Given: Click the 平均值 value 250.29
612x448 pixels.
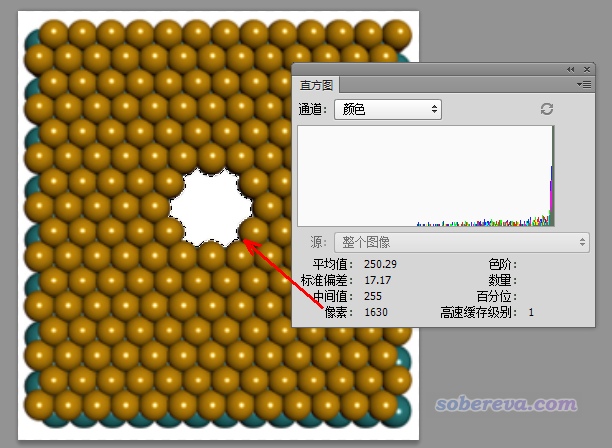Looking at the screenshot, I should [379, 264].
